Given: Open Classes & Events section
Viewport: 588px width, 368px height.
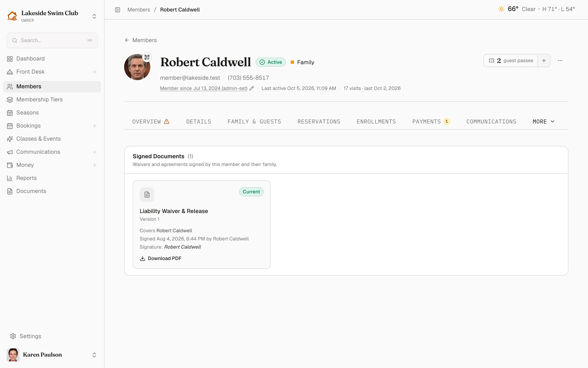Looking at the screenshot, I should pos(52,139).
